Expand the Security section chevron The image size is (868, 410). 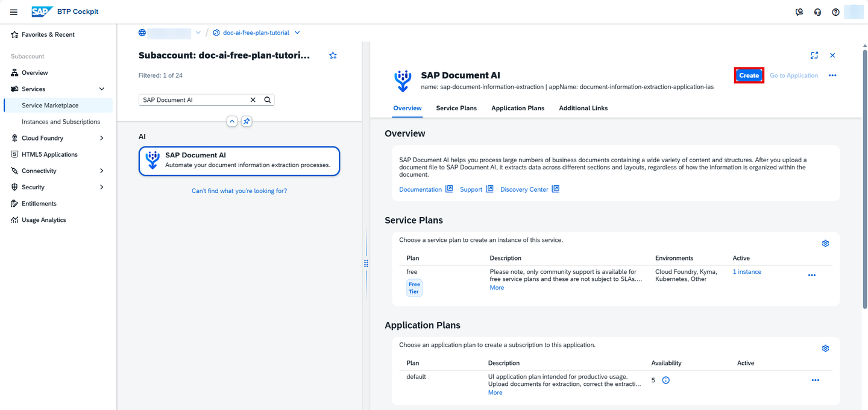tap(101, 188)
